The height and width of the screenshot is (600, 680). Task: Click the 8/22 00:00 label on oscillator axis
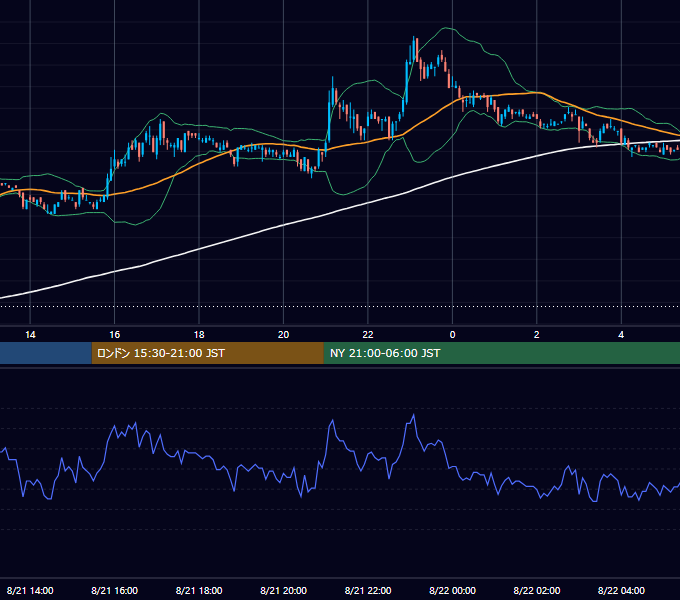point(452,590)
